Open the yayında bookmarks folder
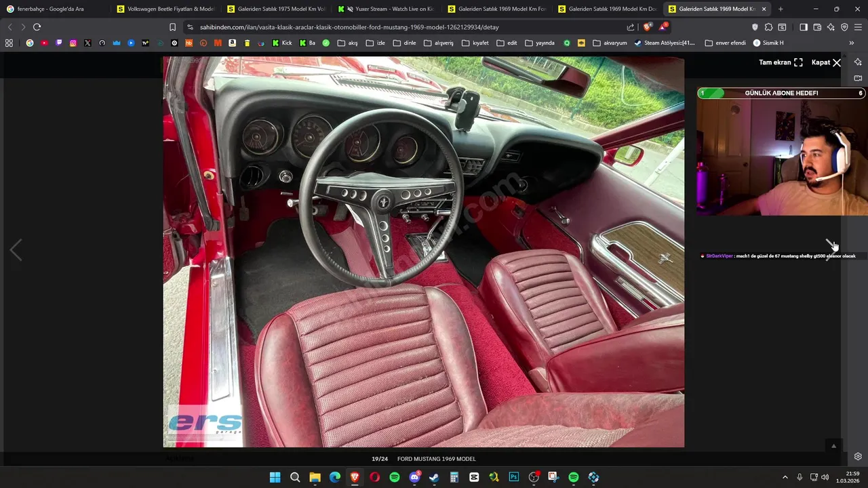 [539, 43]
